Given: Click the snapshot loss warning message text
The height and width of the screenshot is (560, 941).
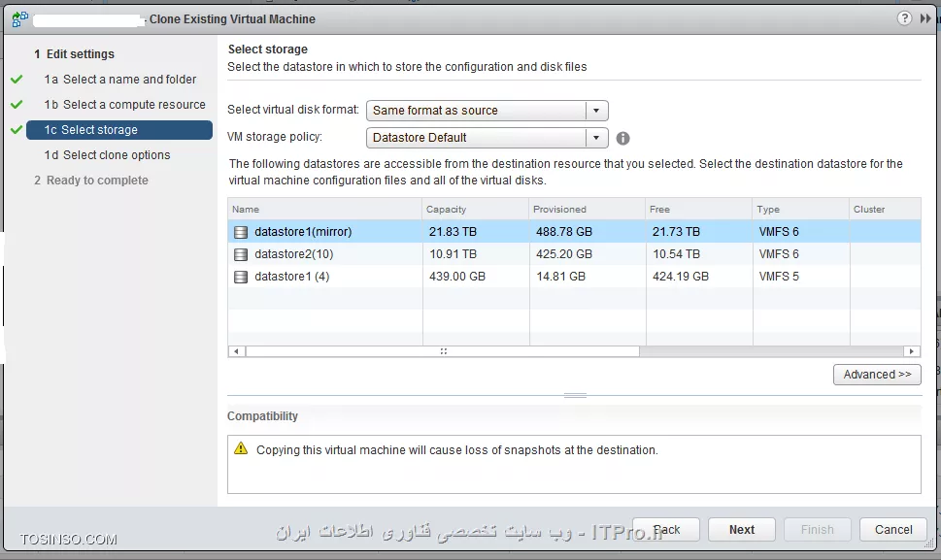Looking at the screenshot, I should click(x=456, y=450).
